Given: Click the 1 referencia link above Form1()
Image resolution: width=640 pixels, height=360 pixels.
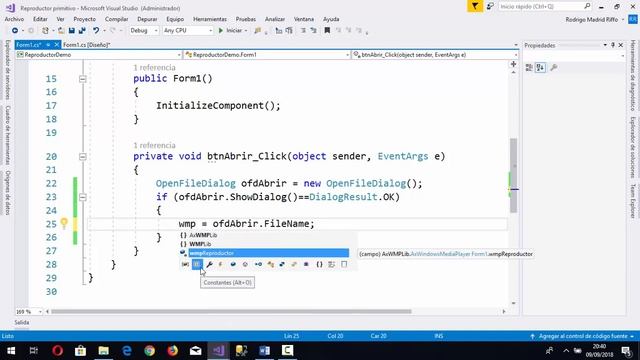Looking at the screenshot, I should point(154,67).
